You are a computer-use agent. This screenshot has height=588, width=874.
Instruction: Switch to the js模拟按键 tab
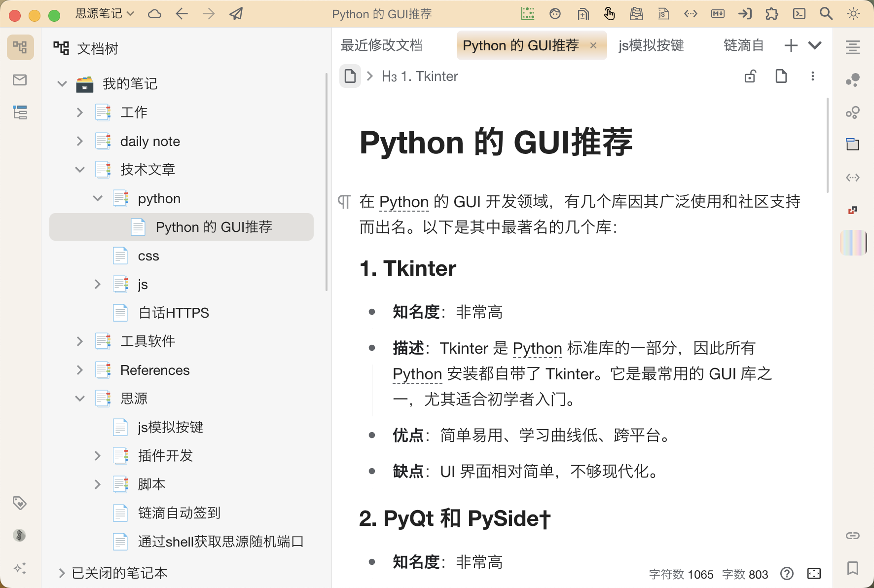[651, 45]
